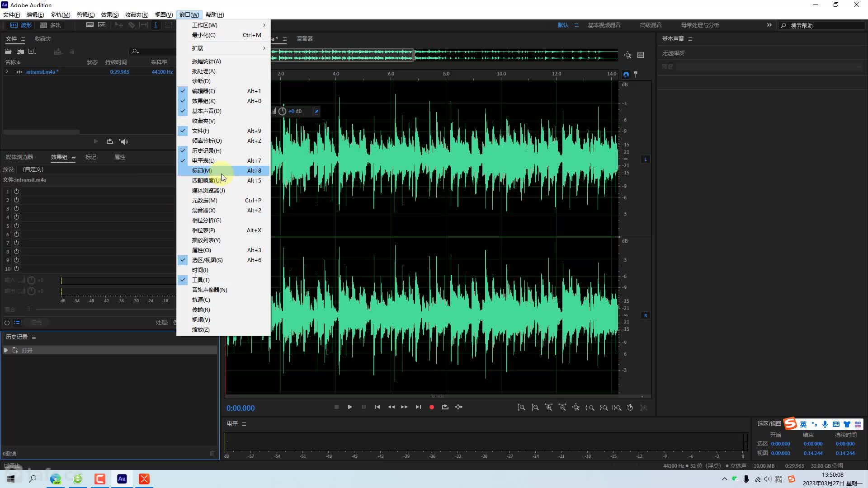The width and height of the screenshot is (868, 488).
Task: Click the list view icon beside overview
Action: click(641, 55)
